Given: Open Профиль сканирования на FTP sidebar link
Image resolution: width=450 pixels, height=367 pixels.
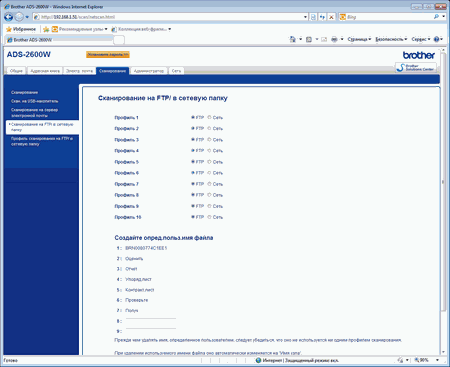Looking at the screenshot, I should tap(42, 141).
